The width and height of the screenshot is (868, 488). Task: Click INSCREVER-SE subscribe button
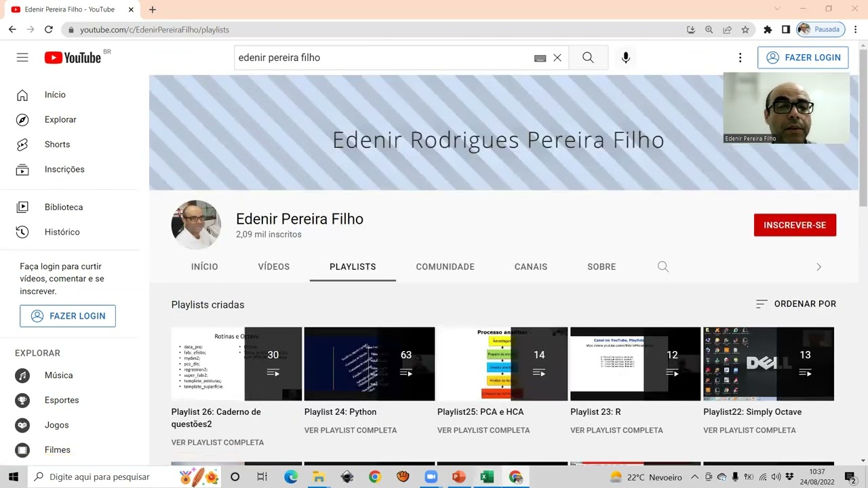click(x=795, y=225)
